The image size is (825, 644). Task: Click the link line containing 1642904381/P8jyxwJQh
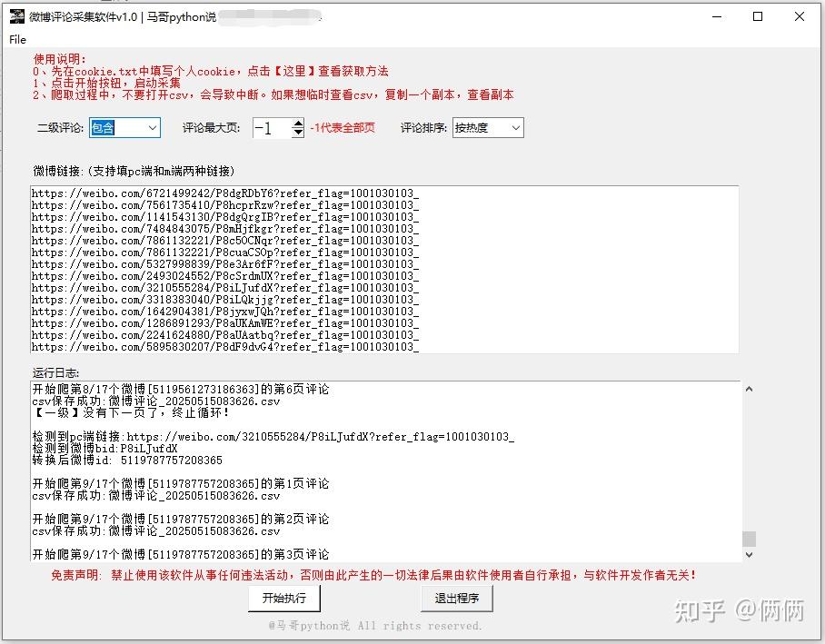225,311
